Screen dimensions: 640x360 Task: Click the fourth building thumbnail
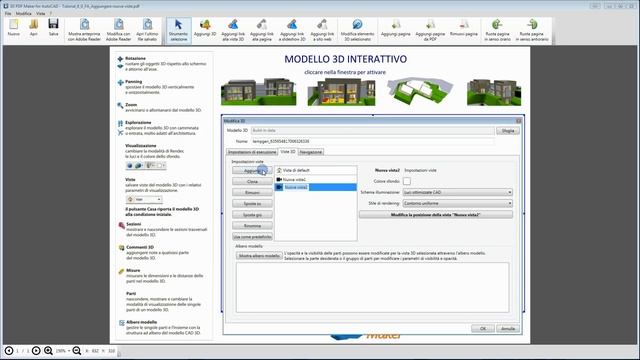494,91
